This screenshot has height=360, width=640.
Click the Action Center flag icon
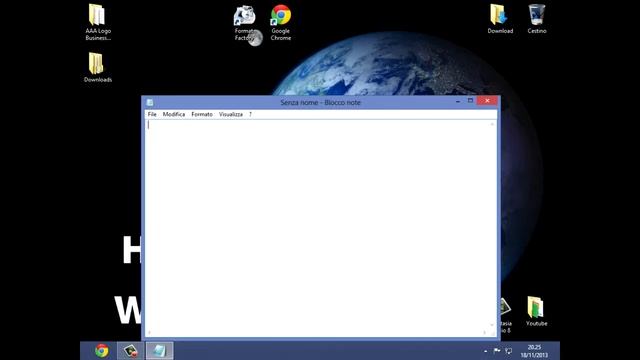(497, 351)
